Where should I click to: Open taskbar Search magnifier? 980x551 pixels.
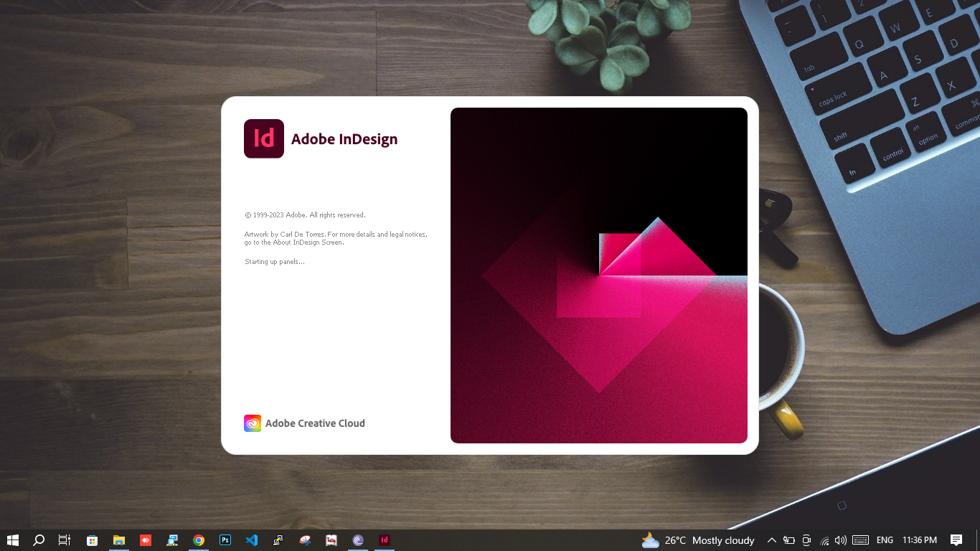(39, 540)
